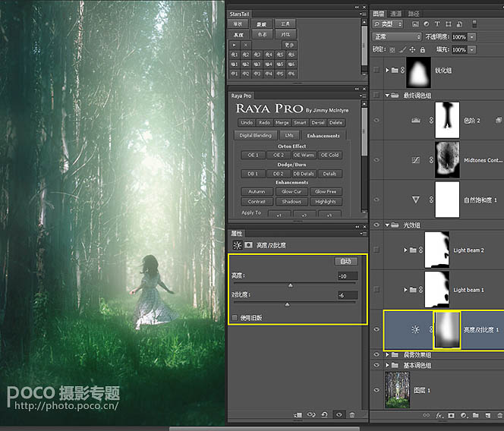Hide the 光效组 group
This screenshot has width=504, height=431.
click(x=376, y=225)
